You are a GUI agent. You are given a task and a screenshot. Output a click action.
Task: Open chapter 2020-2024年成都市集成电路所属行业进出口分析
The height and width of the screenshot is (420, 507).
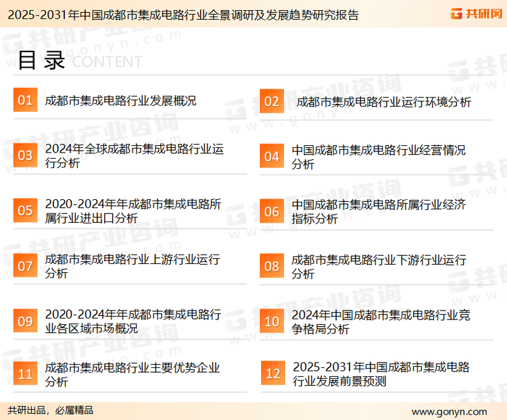pyautogui.click(x=133, y=211)
